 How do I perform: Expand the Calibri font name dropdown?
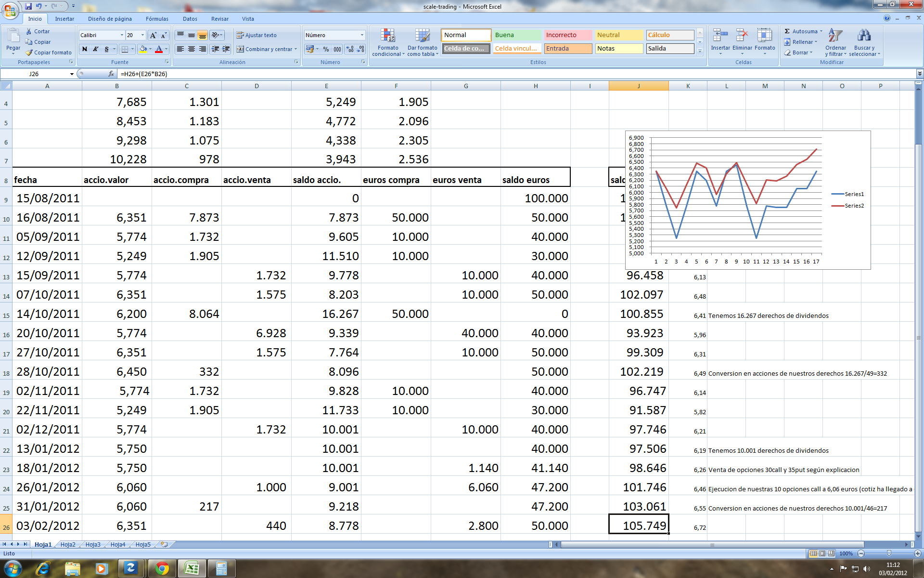(121, 35)
